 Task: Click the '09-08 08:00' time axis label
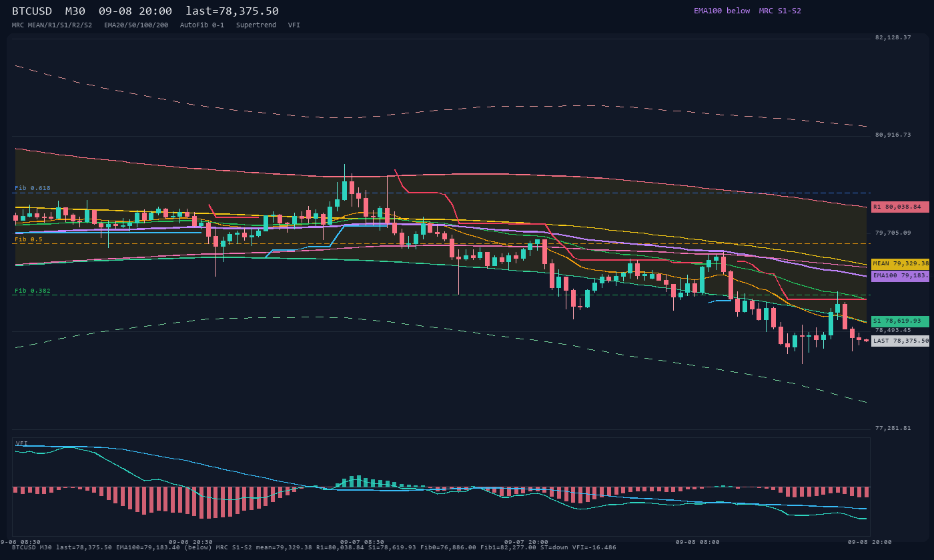698,542
